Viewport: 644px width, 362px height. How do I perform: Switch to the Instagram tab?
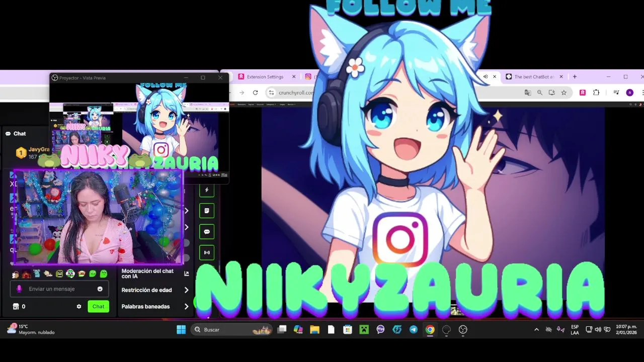click(308, 77)
